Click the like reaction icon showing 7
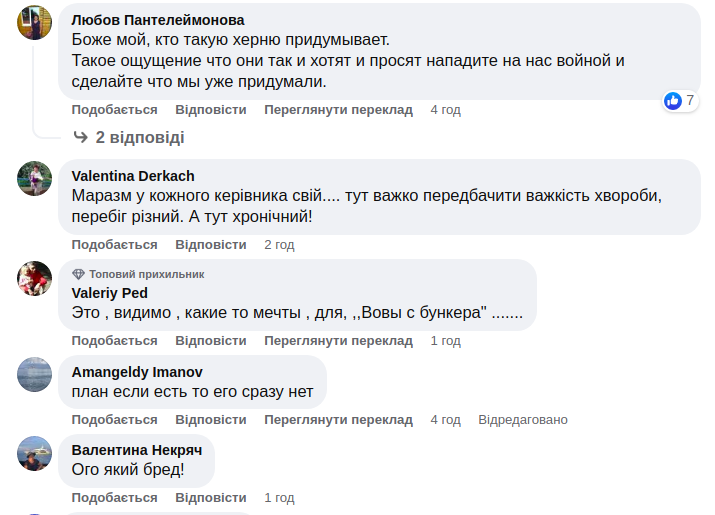This screenshot has width=715, height=515. tap(673, 100)
